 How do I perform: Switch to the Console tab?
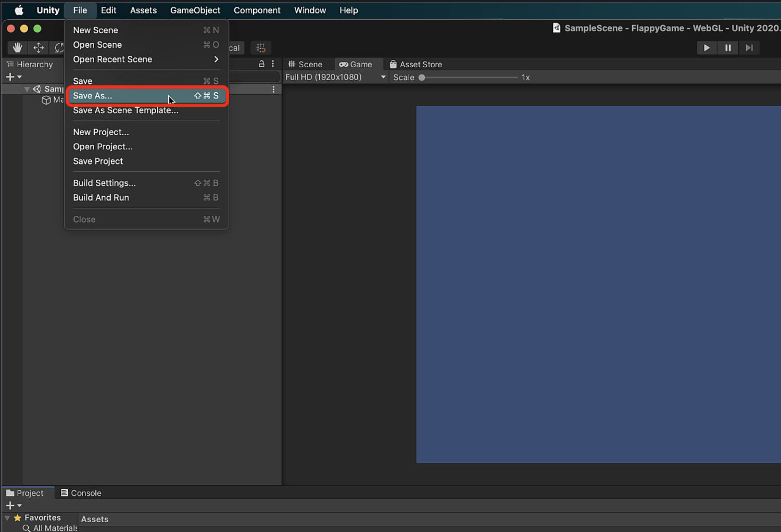tap(81, 493)
